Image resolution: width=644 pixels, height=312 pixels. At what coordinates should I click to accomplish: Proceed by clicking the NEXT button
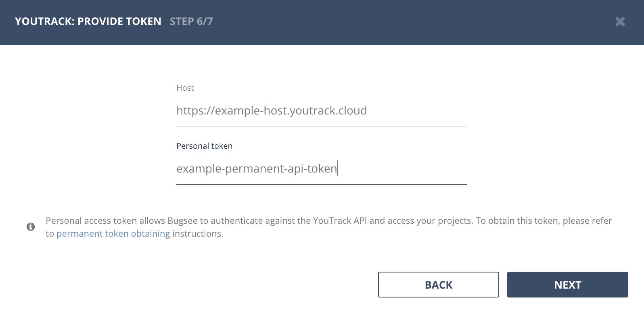(567, 285)
